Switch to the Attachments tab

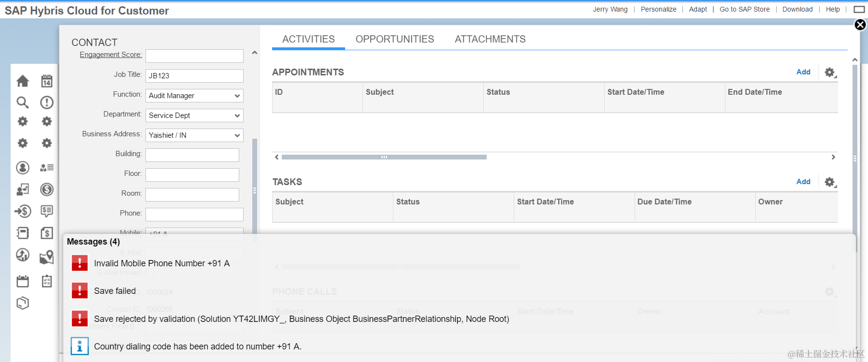tap(490, 39)
